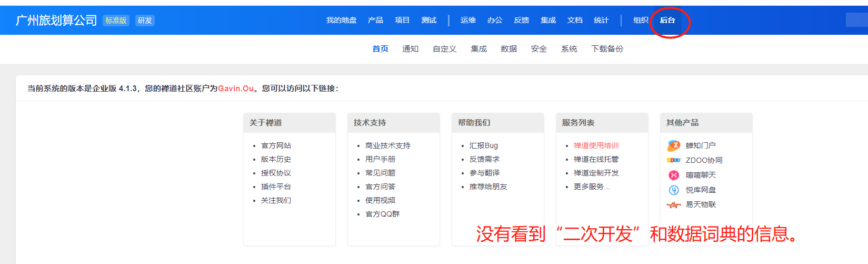Open the 版本历史 link

click(x=276, y=159)
